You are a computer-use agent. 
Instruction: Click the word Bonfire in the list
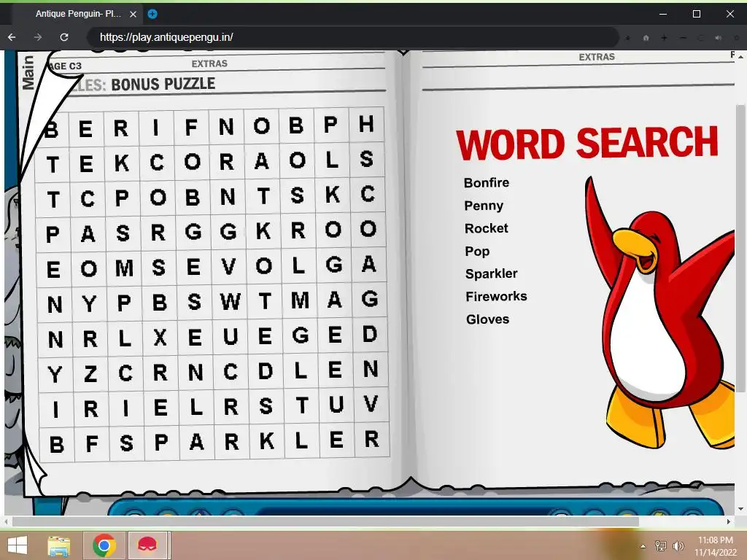coord(487,182)
